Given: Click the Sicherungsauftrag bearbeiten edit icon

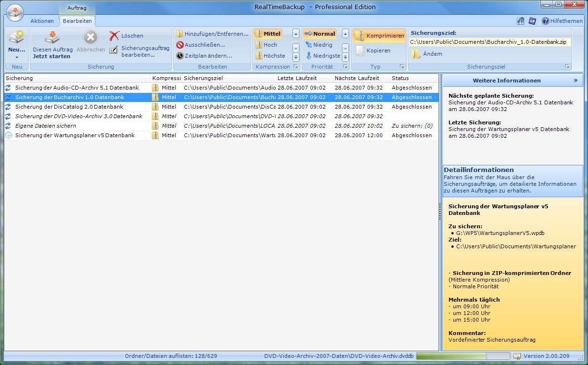Looking at the screenshot, I should pyautogui.click(x=113, y=50).
